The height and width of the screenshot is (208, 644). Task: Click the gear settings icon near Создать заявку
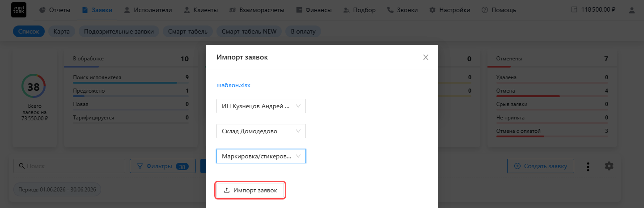pyautogui.click(x=609, y=166)
